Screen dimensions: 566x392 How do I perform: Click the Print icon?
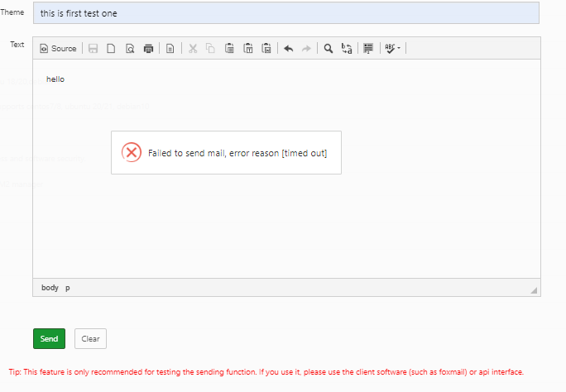pyautogui.click(x=148, y=48)
